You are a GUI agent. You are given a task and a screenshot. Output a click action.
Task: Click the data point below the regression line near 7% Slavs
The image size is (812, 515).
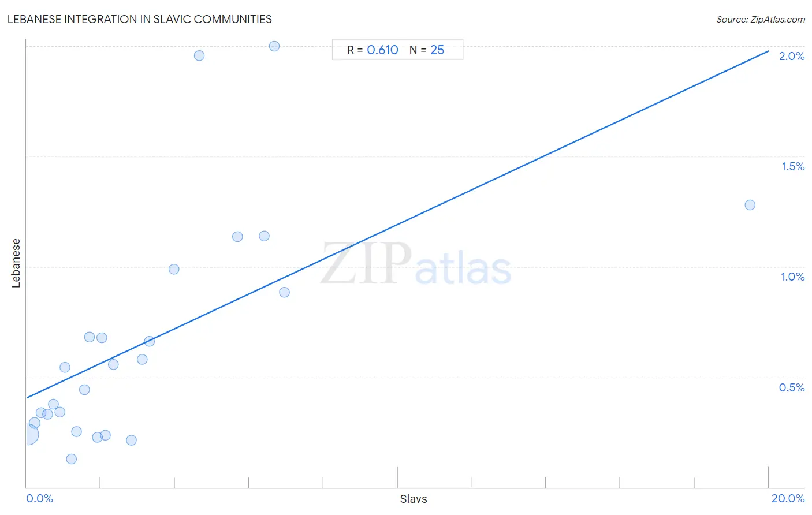click(x=284, y=292)
